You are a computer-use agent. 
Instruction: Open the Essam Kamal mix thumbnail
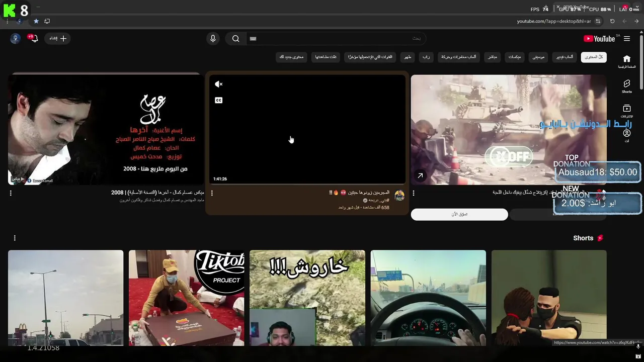click(x=106, y=129)
